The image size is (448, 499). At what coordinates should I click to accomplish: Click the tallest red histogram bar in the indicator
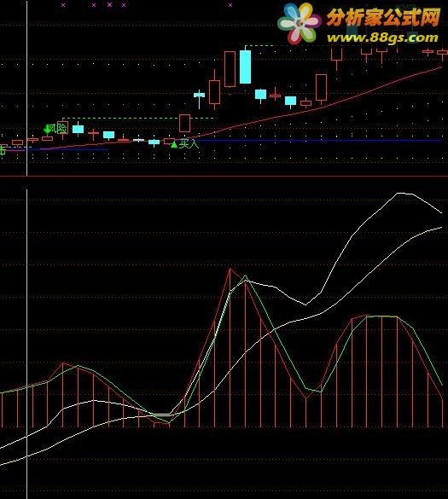tap(230, 348)
